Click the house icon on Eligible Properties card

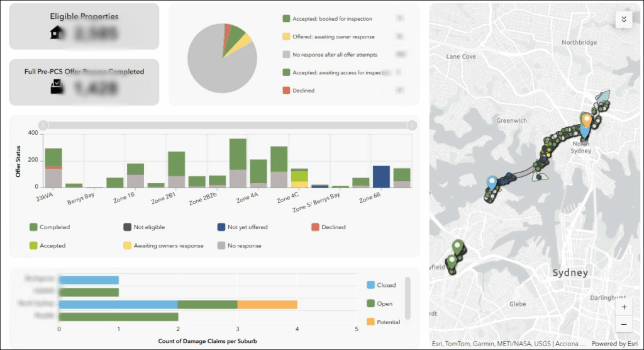pyautogui.click(x=57, y=32)
